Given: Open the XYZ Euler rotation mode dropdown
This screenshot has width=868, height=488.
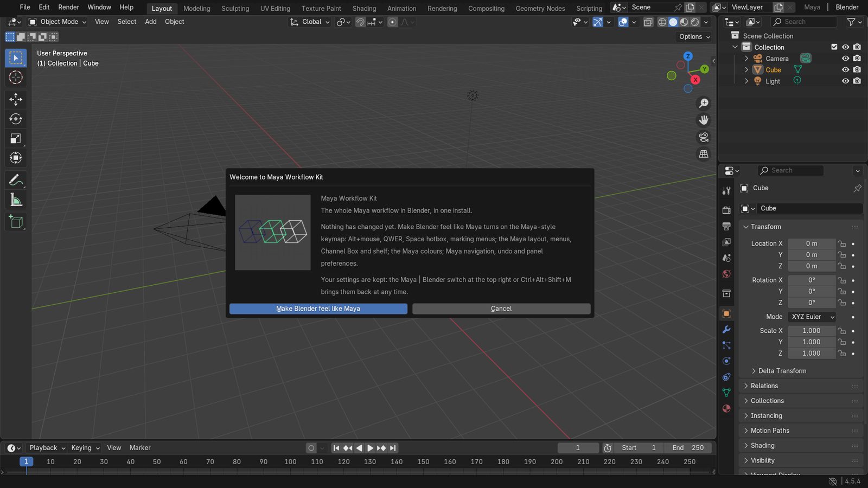Looking at the screenshot, I should (x=812, y=317).
